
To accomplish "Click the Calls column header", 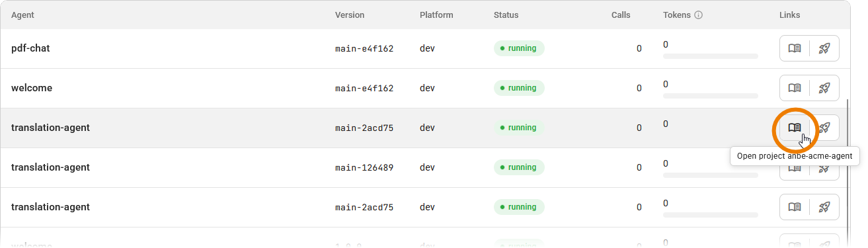I will point(621,15).
